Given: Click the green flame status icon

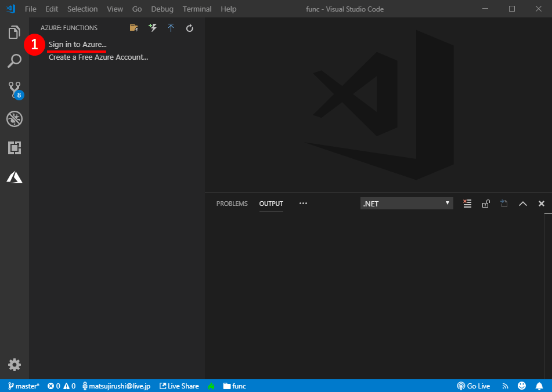Looking at the screenshot, I should 211,386.
